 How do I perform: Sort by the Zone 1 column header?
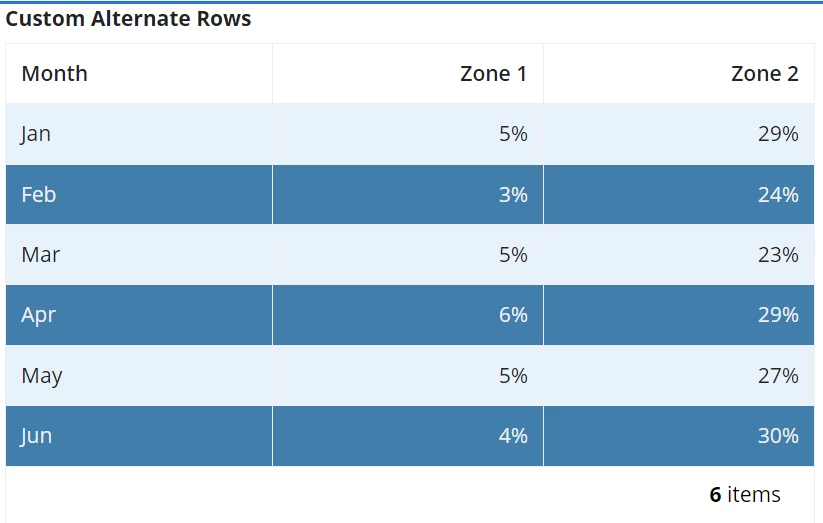pos(408,74)
